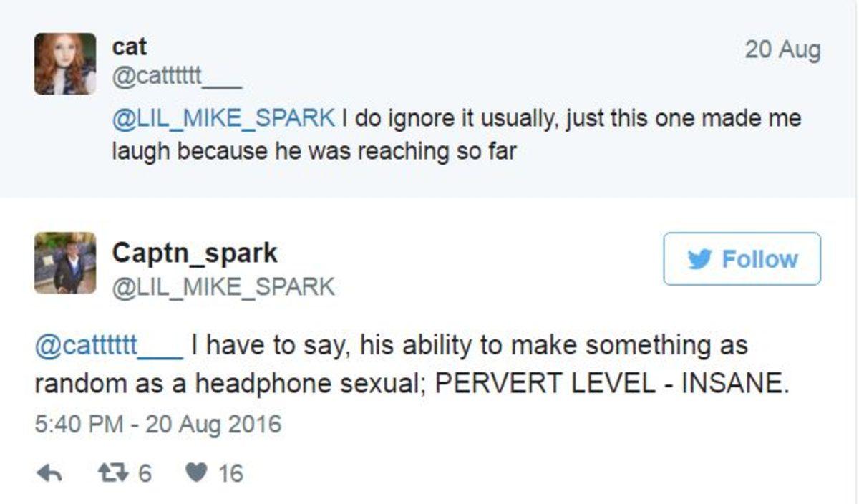Screen dimensions: 859x504
Task: Open cat's profile picture
Action: [x=65, y=64]
